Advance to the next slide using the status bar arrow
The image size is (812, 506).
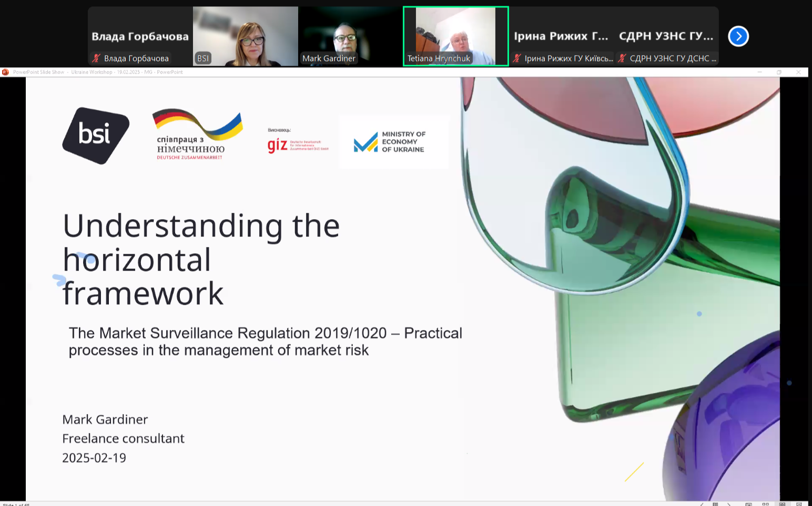(x=729, y=504)
